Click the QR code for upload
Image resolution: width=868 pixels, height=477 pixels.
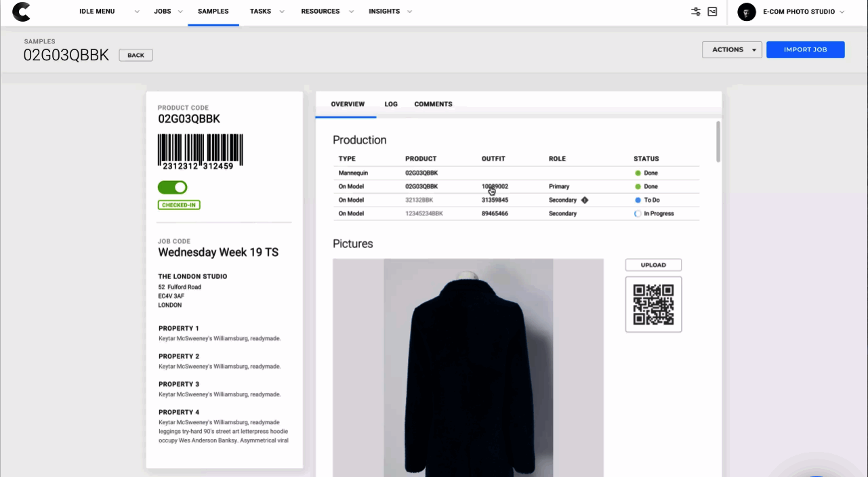coord(653,304)
